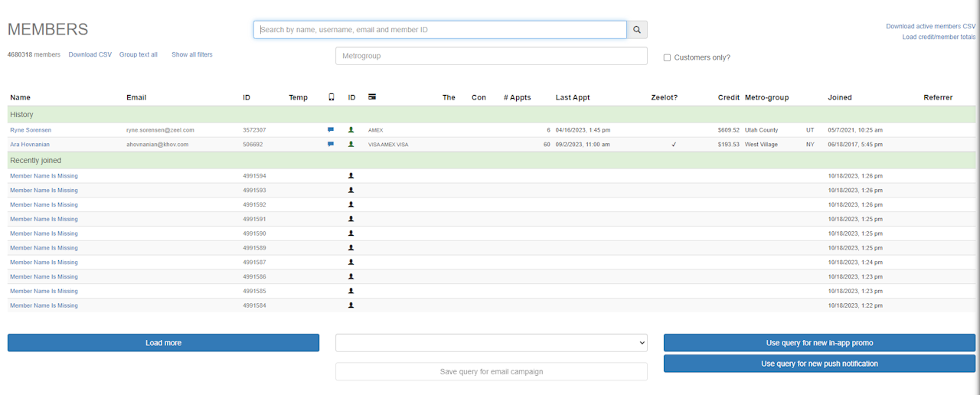Click Use query for new in-app promo

(819, 343)
